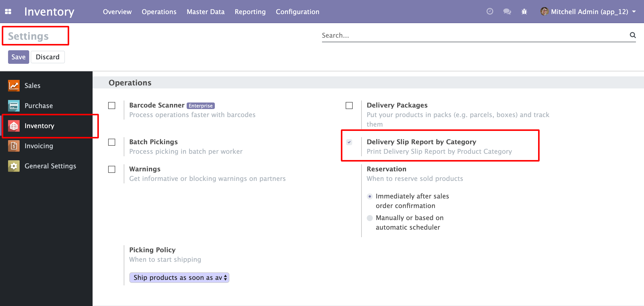Select the Inventory settings tab label

39,126
